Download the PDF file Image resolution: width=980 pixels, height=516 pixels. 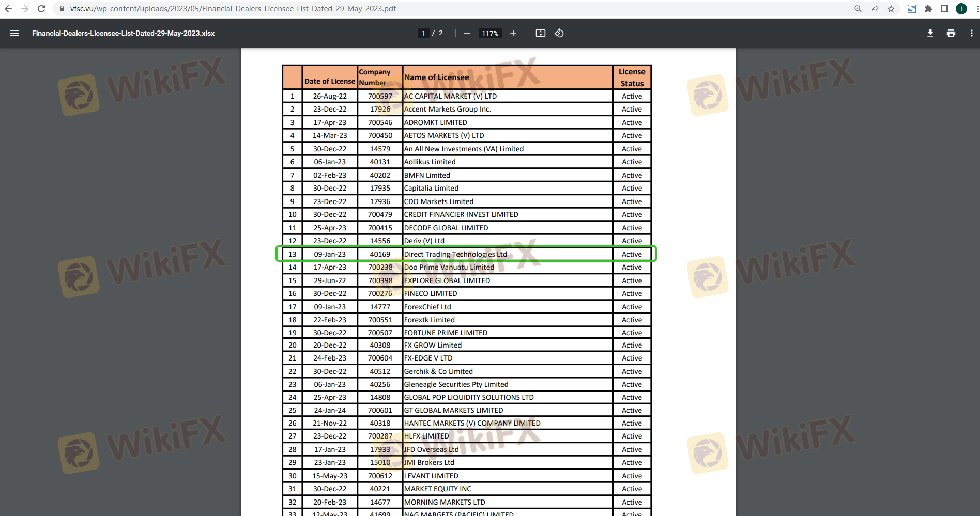pos(930,33)
